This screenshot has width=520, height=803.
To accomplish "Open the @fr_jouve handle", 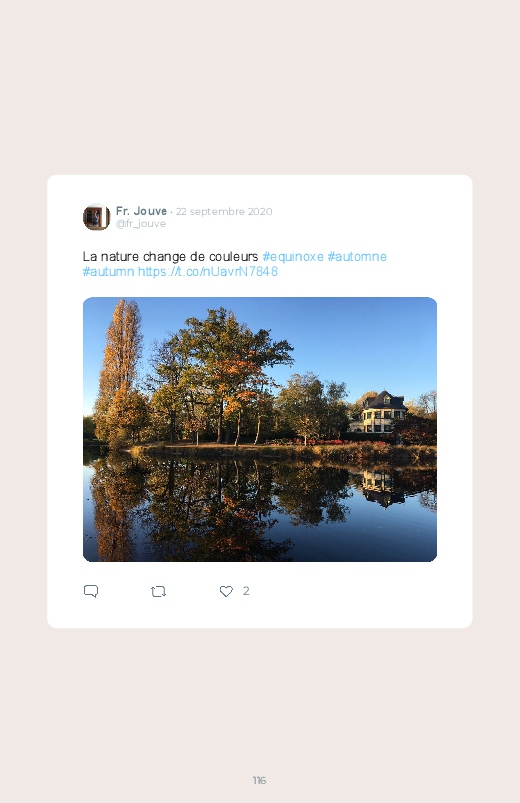I will click(x=140, y=224).
